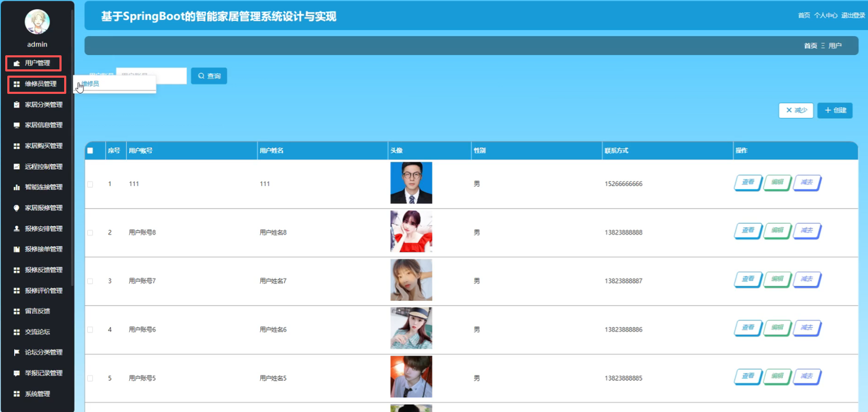Click the bar chart icon beside 智能连接管理
Screen dimensions: 868x412
click(x=17, y=187)
